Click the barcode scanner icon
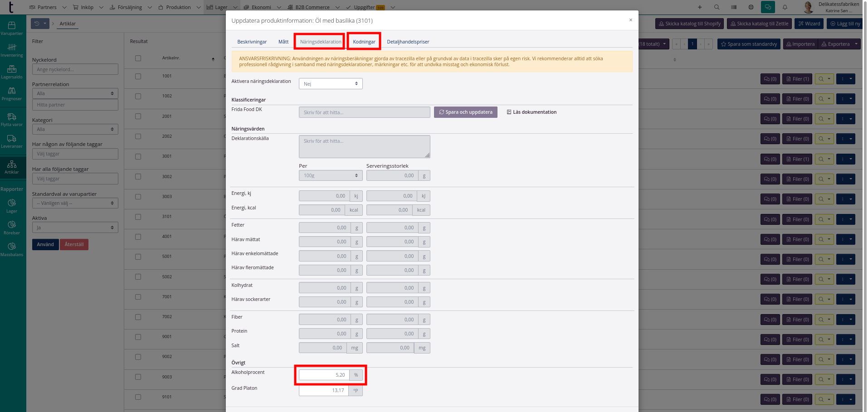Viewport: 868px width, 412px height. point(734,7)
